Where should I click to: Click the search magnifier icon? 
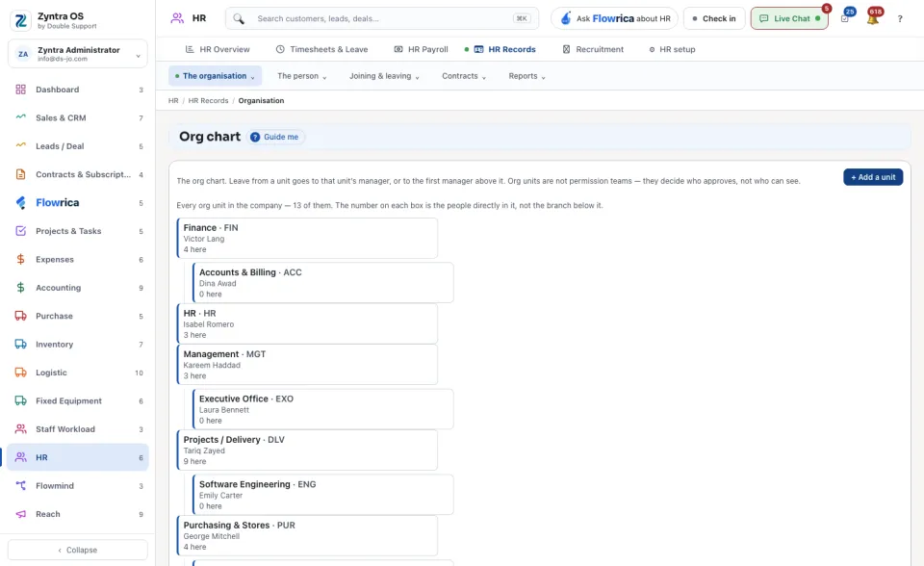[x=239, y=19]
